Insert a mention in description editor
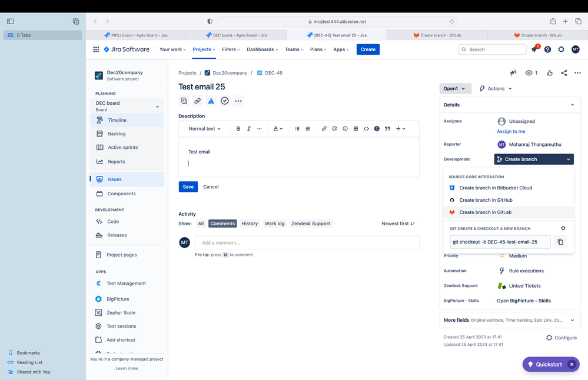This screenshot has width=588, height=380. coord(334,129)
